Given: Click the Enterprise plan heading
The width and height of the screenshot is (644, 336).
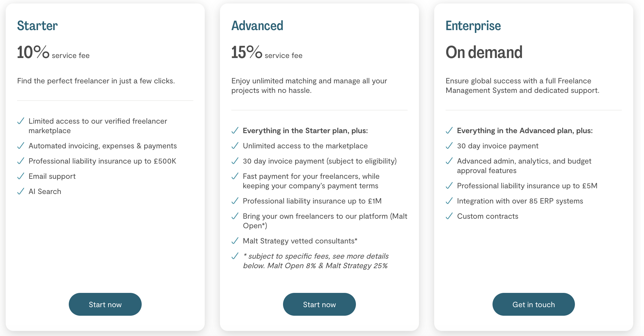Looking at the screenshot, I should click(x=473, y=26).
